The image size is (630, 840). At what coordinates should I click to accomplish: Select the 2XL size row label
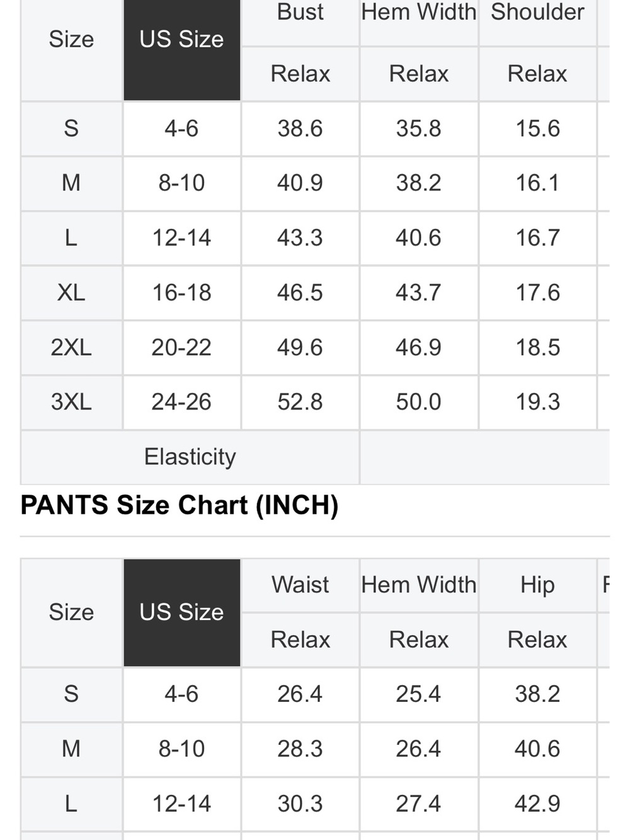pyautogui.click(x=71, y=347)
